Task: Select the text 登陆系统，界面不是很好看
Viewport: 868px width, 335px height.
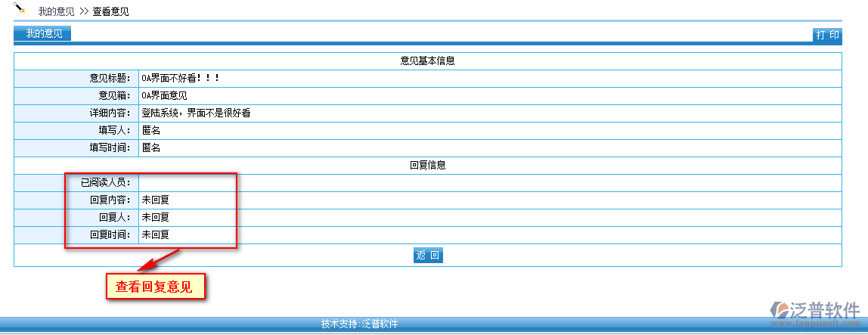Action: coord(197,113)
